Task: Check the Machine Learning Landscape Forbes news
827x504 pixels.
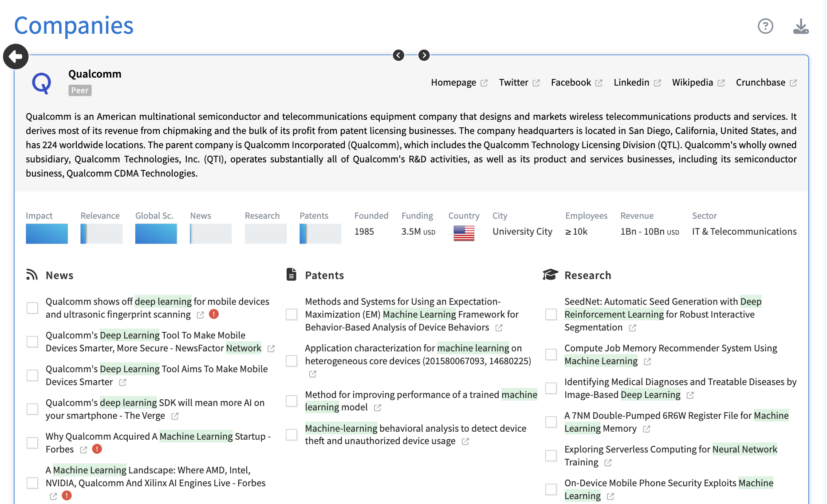Action: pos(32,483)
